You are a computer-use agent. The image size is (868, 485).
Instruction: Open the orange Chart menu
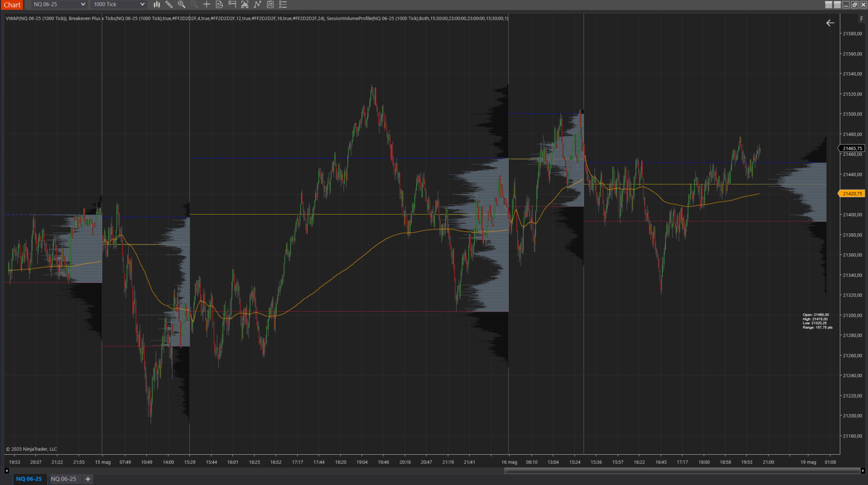click(12, 5)
